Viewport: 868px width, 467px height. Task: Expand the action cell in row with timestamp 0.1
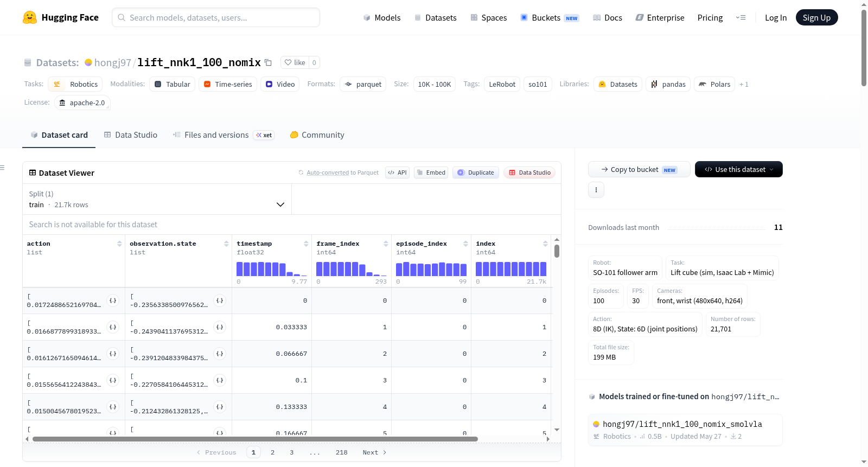coord(113,380)
